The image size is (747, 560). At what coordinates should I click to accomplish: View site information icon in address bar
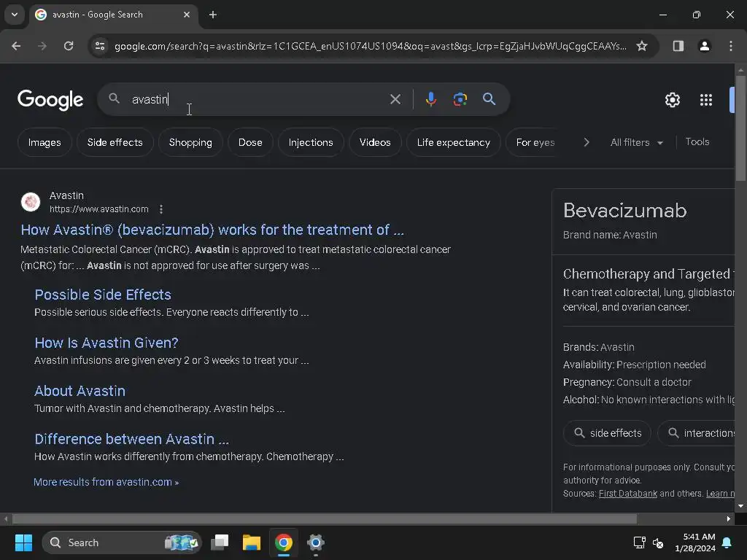[100, 46]
